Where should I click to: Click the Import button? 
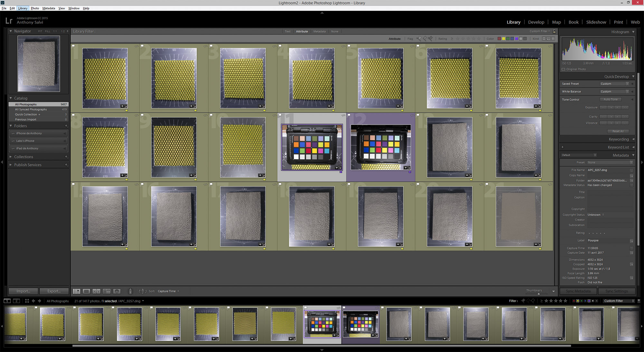(x=23, y=291)
